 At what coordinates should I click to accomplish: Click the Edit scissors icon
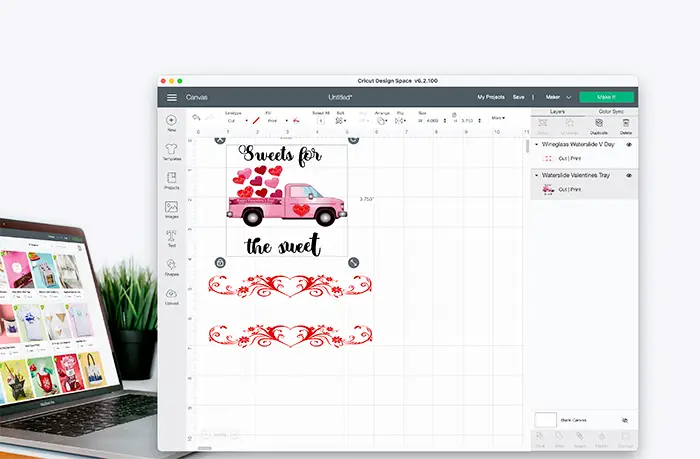pos(339,121)
